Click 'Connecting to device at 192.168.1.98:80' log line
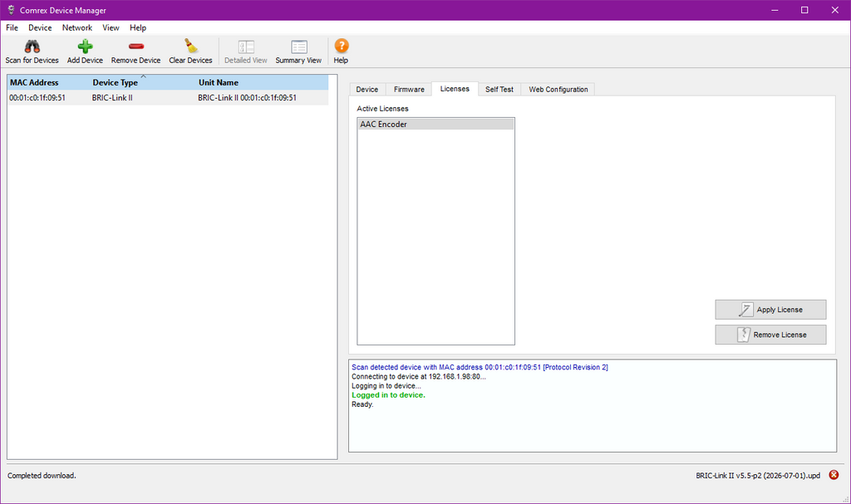Screen dimensions: 851x504 tap(419, 376)
